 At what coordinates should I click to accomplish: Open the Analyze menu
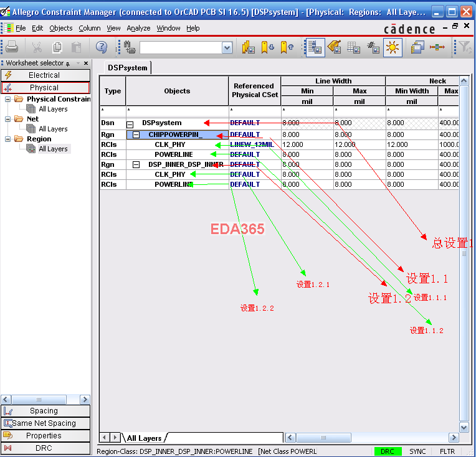point(138,28)
